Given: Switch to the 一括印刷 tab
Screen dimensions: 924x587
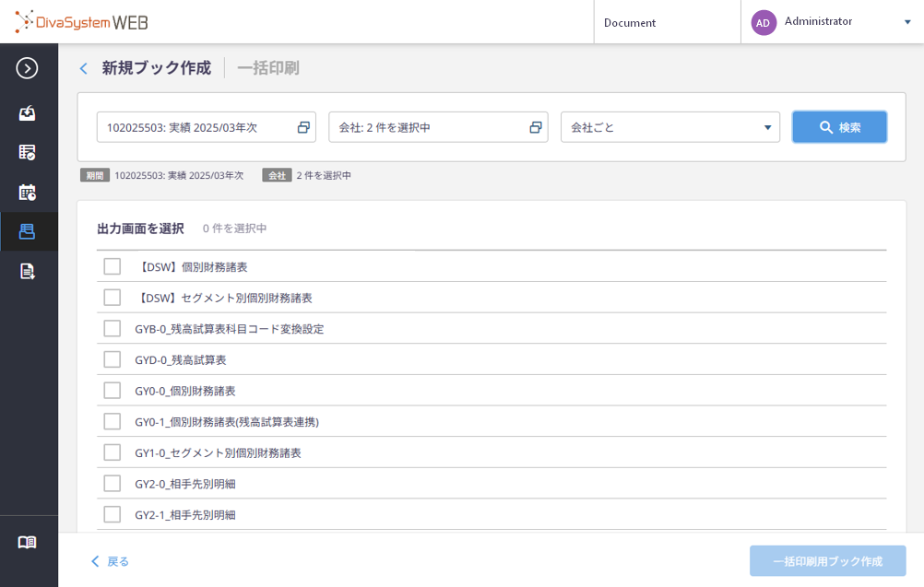Looking at the screenshot, I should [x=268, y=68].
